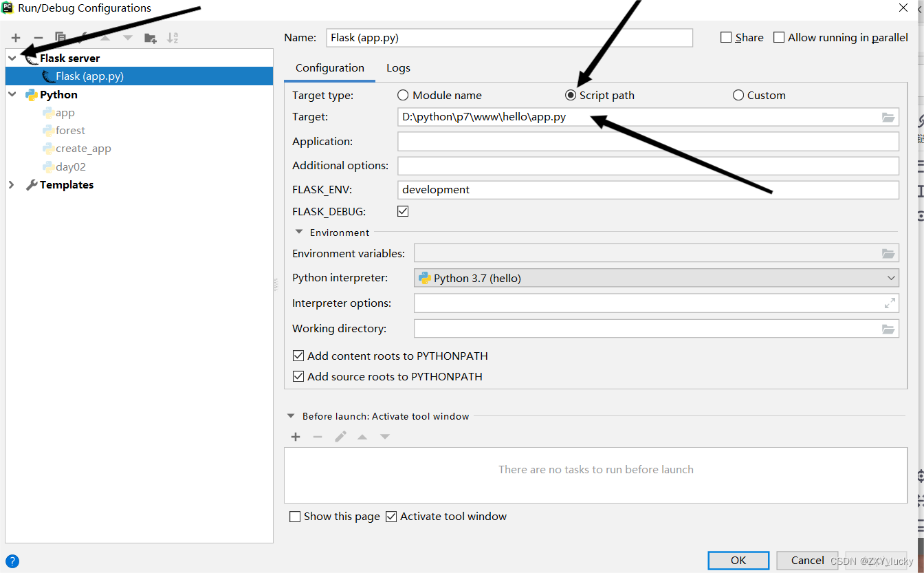
Task: Switch to the Logs tab
Action: coord(398,68)
